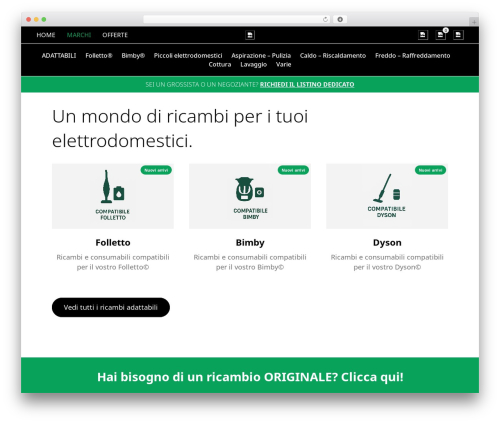Open ADATTABILI category

(x=59, y=56)
